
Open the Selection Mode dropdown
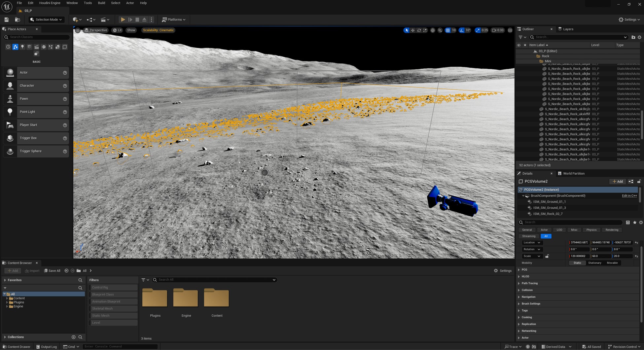click(46, 20)
